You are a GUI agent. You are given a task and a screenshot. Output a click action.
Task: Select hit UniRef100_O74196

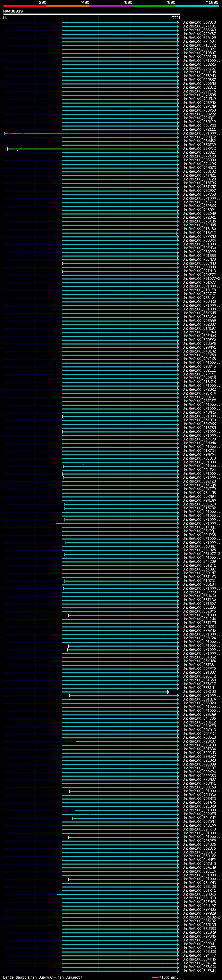point(199,164)
